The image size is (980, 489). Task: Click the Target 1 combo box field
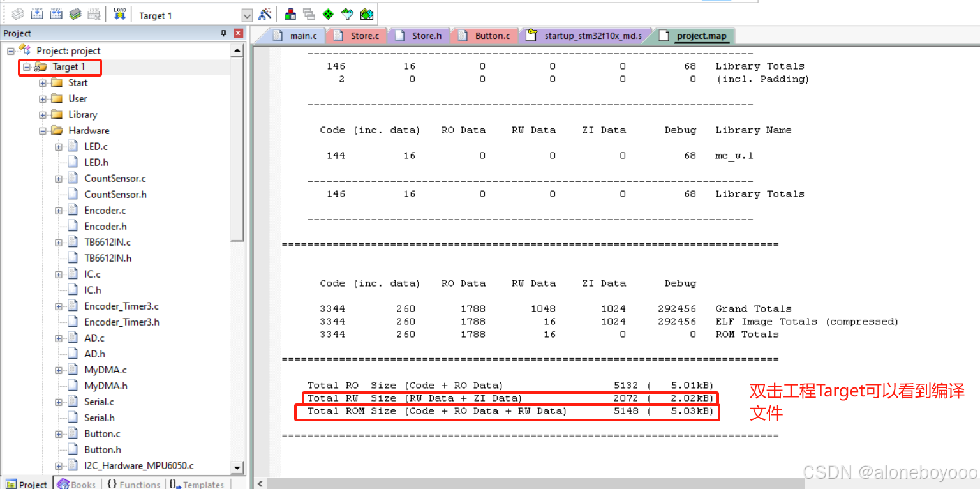[x=194, y=15]
